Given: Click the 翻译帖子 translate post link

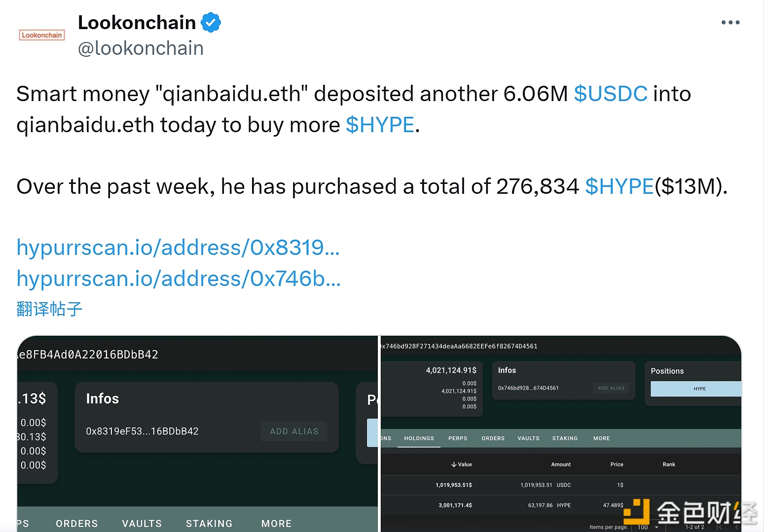Looking at the screenshot, I should click(x=49, y=309).
